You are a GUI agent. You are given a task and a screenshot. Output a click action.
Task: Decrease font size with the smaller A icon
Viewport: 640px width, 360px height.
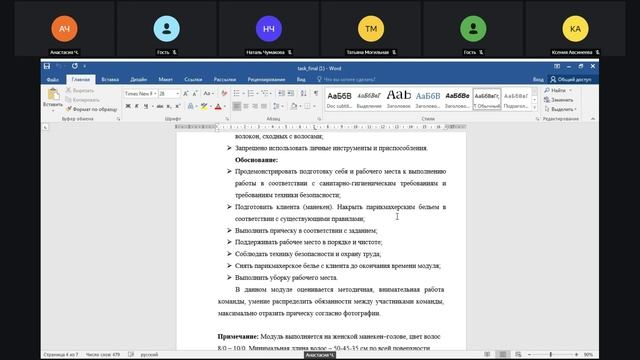(x=195, y=93)
